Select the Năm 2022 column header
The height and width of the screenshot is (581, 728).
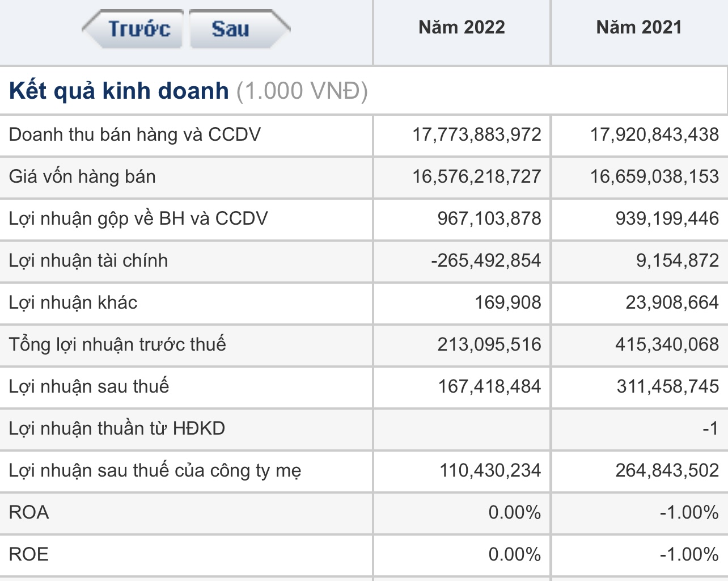point(462,27)
